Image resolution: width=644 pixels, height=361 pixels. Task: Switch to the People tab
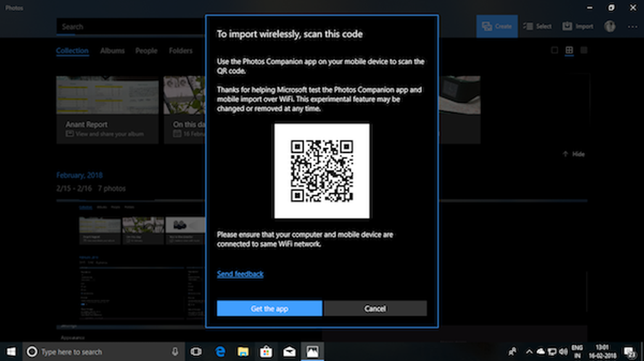click(146, 51)
